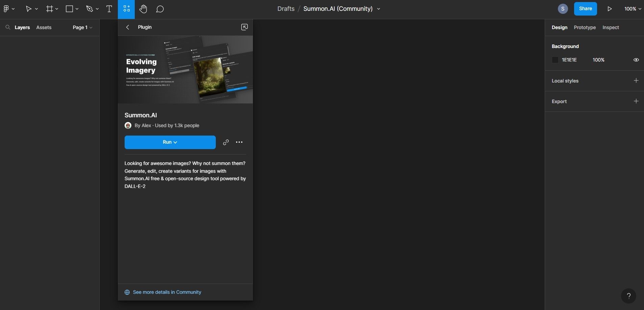Switch to the Assets tab
The width and height of the screenshot is (644, 310).
point(44,27)
